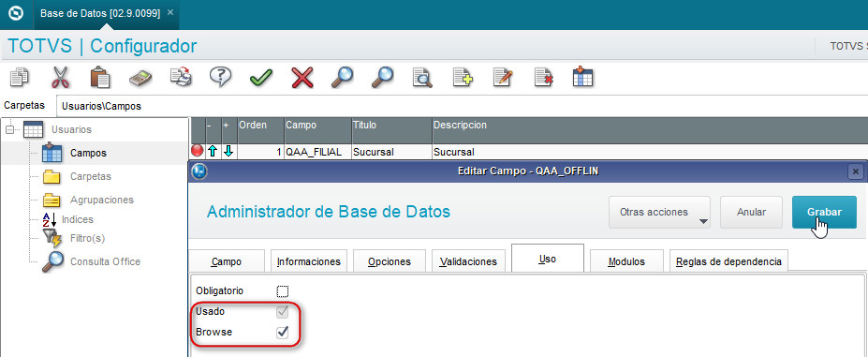Image resolution: width=868 pixels, height=357 pixels.
Task: Click the Anular button
Action: click(751, 213)
